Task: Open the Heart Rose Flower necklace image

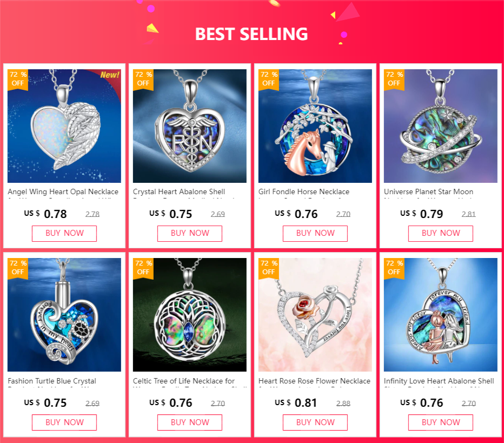Action: click(x=315, y=315)
